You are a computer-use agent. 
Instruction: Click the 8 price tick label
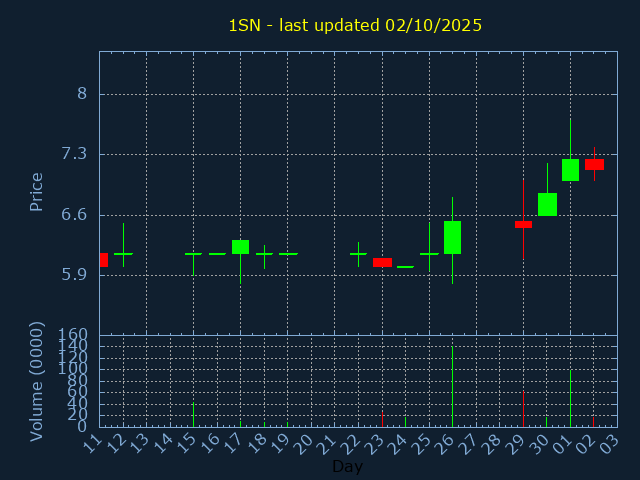[82, 94]
